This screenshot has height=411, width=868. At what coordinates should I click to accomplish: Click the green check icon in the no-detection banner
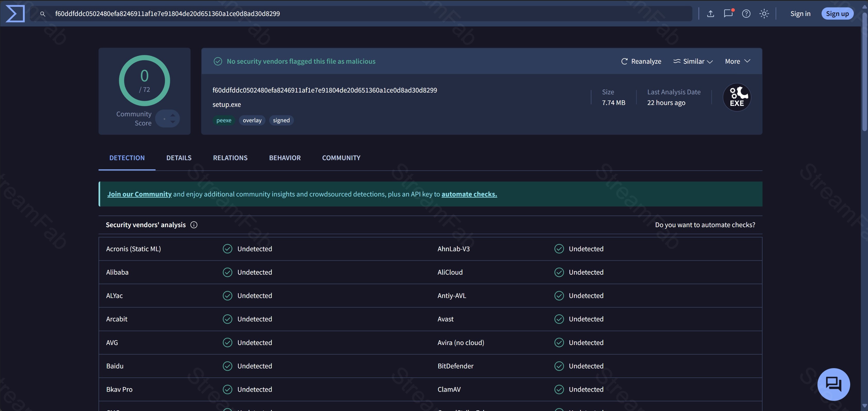[218, 61]
